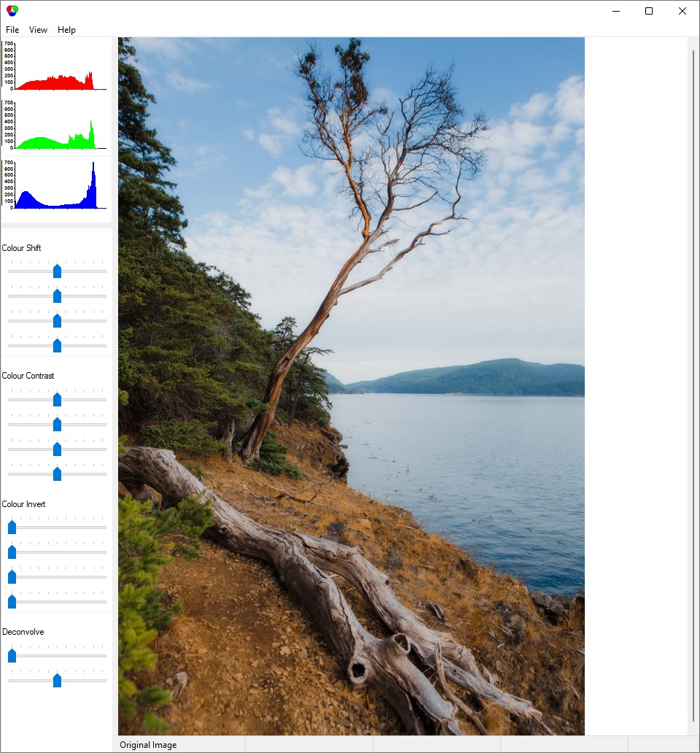This screenshot has width=700, height=753.
Task: Click the red channel histogram
Action: [x=55, y=66]
